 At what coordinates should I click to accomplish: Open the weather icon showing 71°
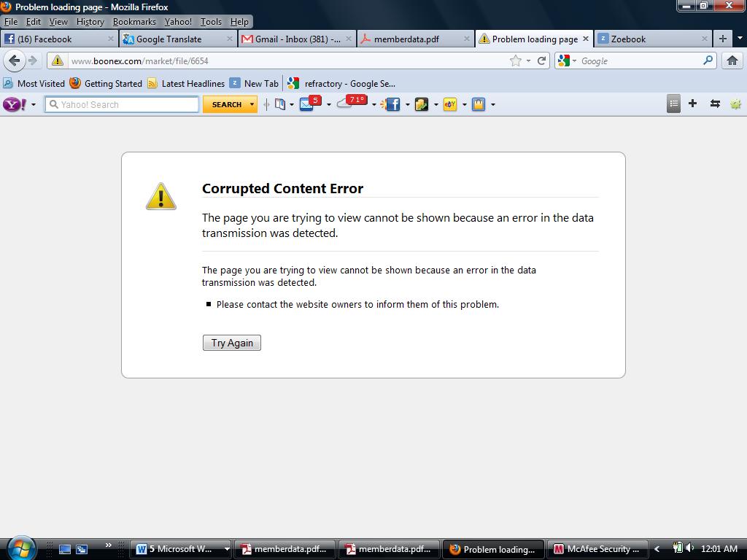click(352, 102)
